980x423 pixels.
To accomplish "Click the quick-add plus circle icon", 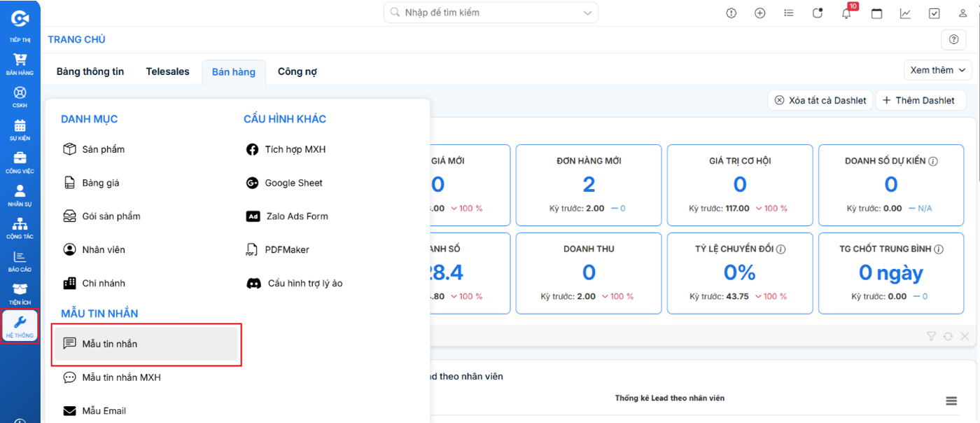I will pos(760,13).
